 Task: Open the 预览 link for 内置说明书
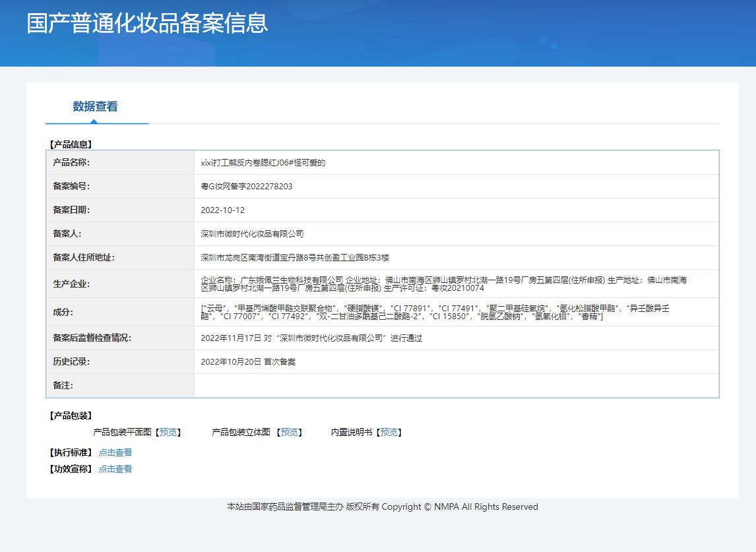tap(389, 433)
